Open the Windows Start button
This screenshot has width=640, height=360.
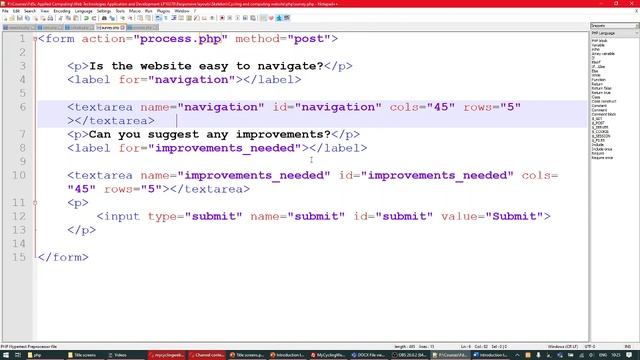tap(6, 355)
